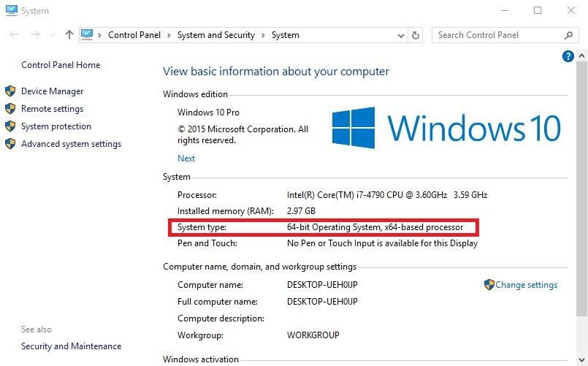Click the System window title icon
Screen dimensions: 588x366
pos(12,10)
